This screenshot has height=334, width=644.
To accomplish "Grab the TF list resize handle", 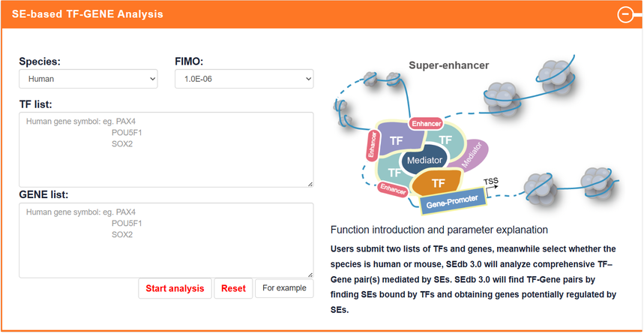I will [310, 183].
